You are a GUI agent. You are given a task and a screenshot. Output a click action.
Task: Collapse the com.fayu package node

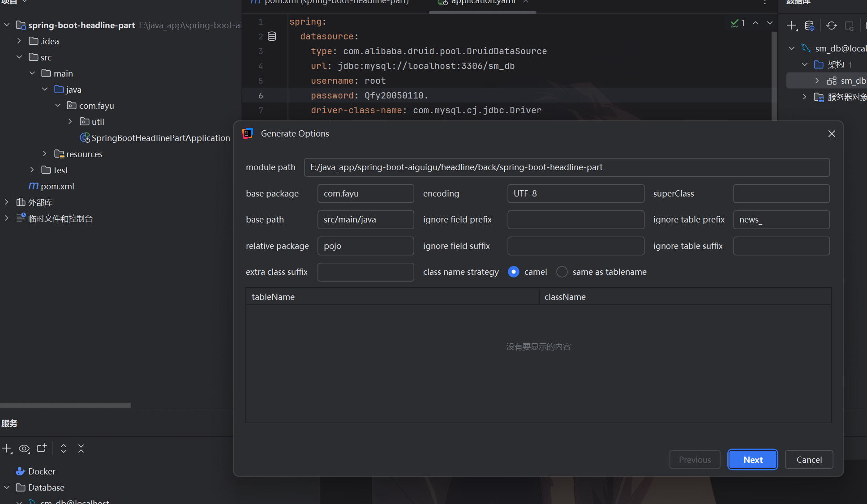[58, 106]
